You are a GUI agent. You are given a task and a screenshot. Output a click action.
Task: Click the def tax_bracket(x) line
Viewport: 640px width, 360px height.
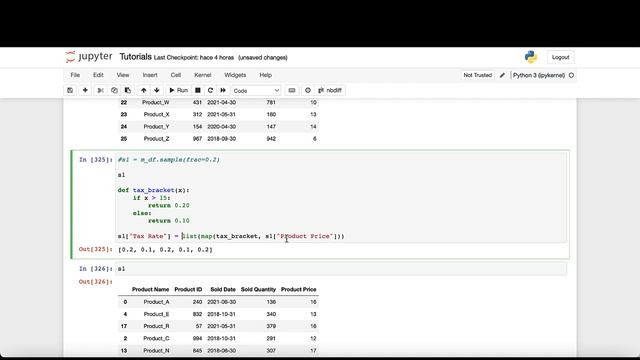pos(153,190)
